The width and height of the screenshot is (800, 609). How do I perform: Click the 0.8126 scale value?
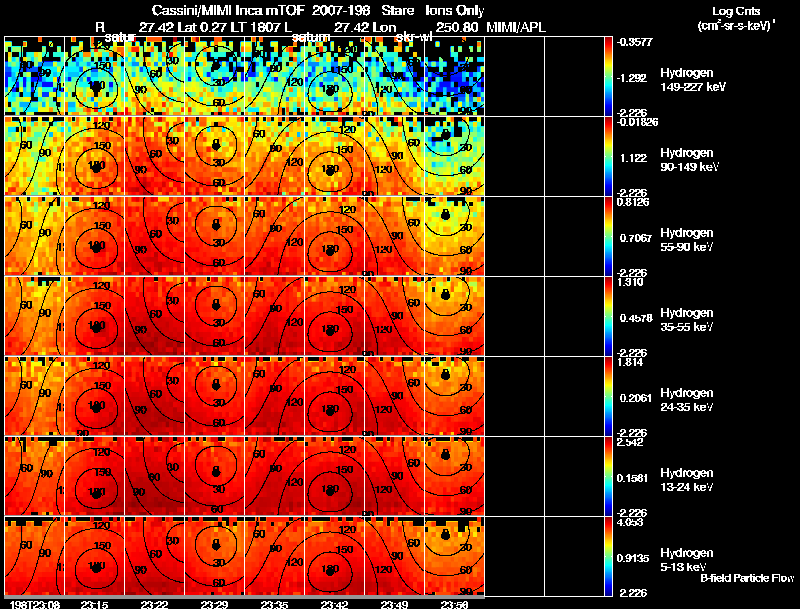pyautogui.click(x=633, y=202)
